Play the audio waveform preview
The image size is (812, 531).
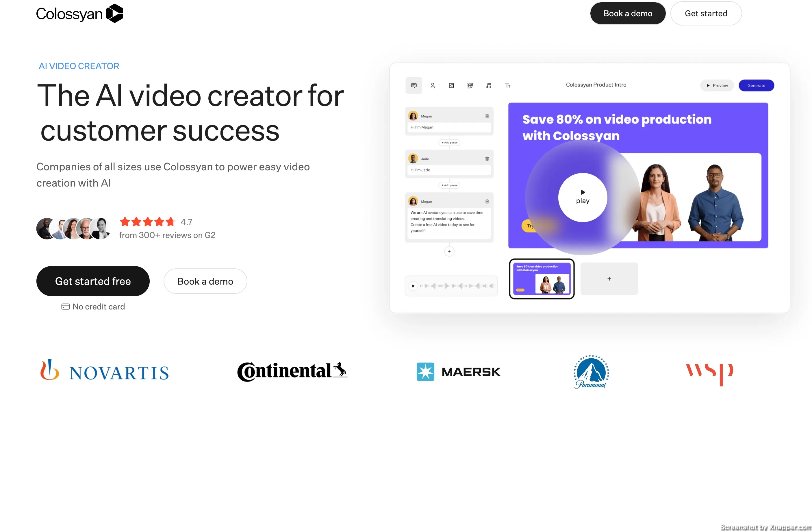(413, 286)
